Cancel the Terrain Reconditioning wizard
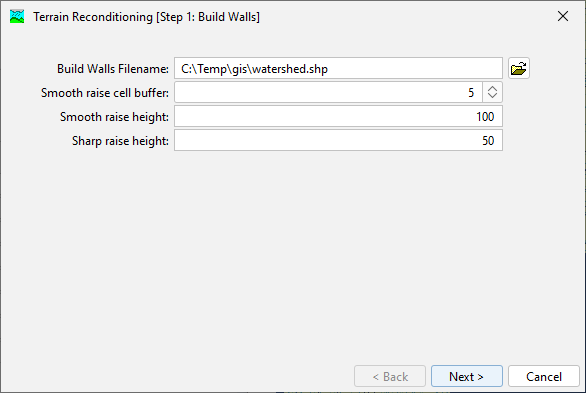This screenshot has height=393, width=586. click(x=544, y=376)
